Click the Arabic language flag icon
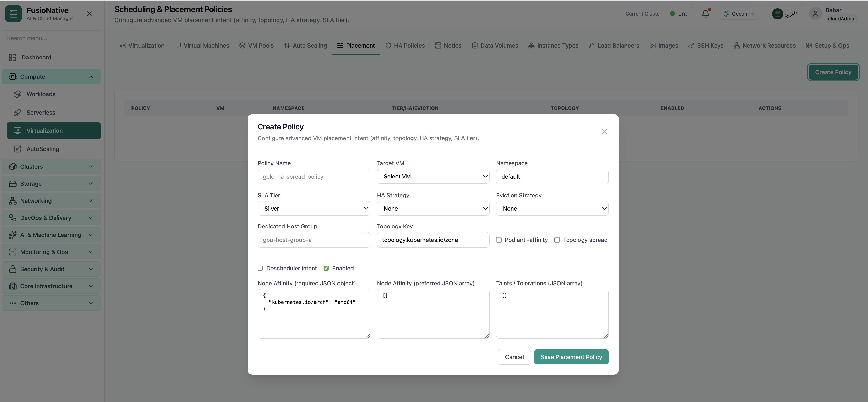The height and width of the screenshot is (402, 868). [777, 14]
